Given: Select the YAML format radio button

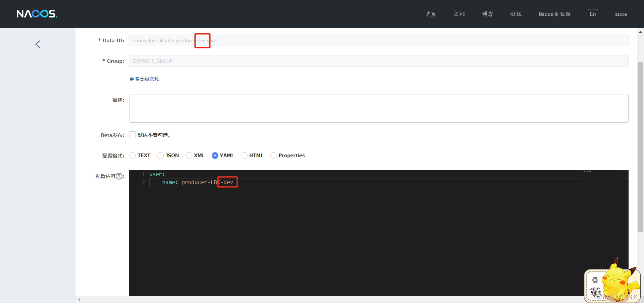Looking at the screenshot, I should click(215, 156).
